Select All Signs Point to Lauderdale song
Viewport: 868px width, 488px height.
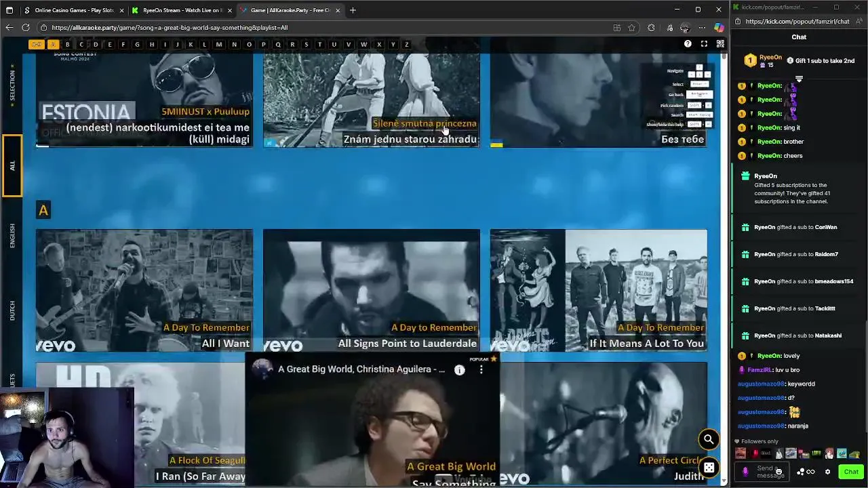(x=372, y=290)
